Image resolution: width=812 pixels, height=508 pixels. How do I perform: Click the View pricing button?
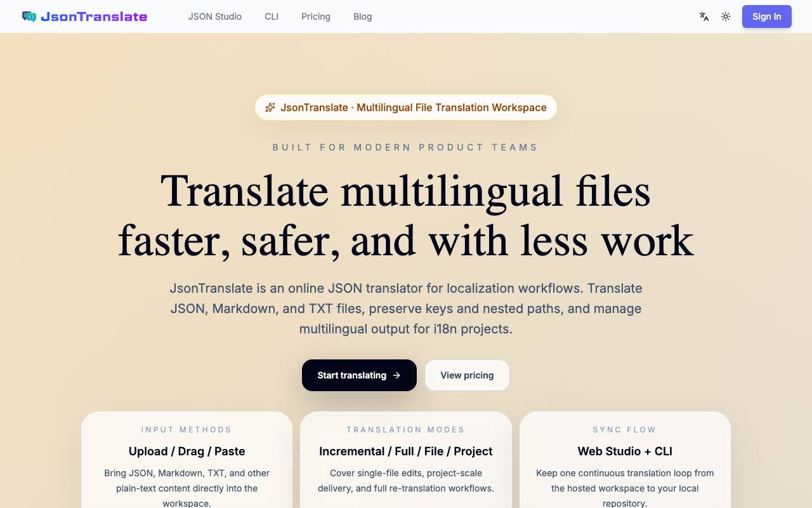(x=467, y=375)
